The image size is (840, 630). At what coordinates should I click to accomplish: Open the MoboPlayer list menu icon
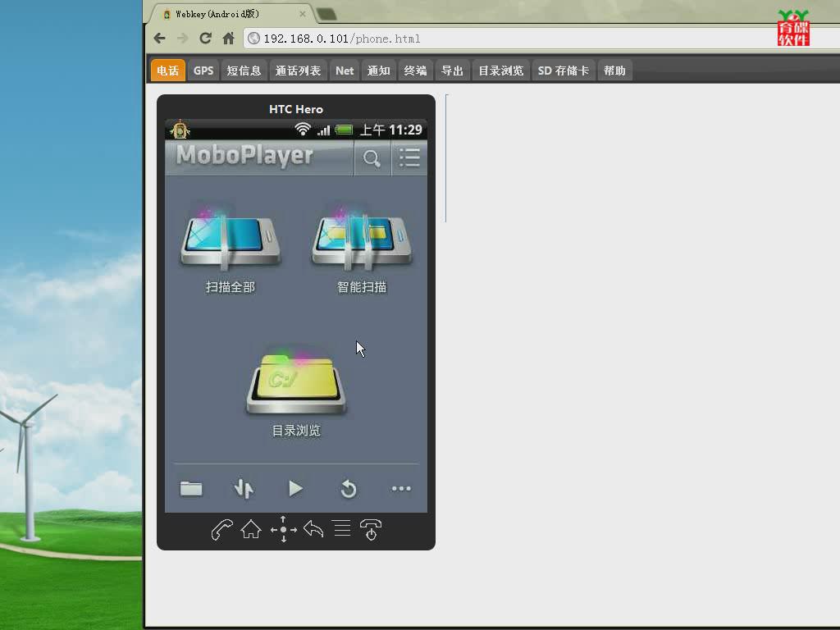point(409,158)
